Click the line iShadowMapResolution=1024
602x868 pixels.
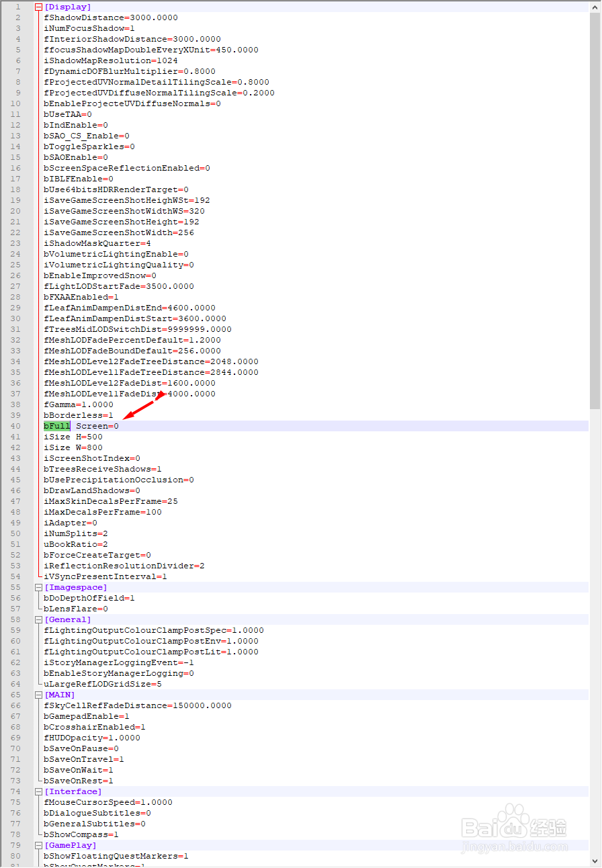[111, 60]
